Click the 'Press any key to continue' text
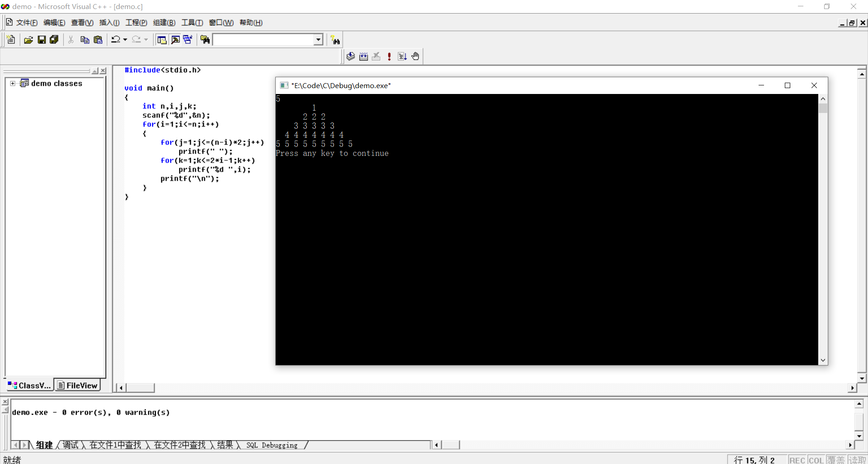 (x=332, y=154)
